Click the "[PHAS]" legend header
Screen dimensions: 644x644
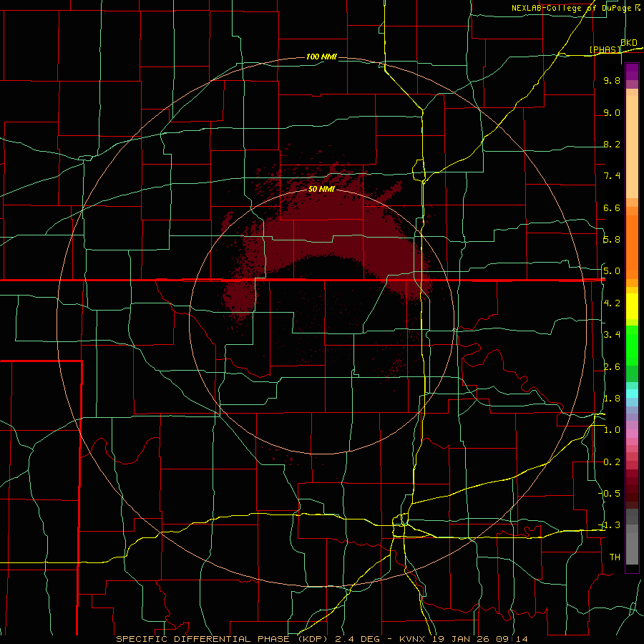605,49
